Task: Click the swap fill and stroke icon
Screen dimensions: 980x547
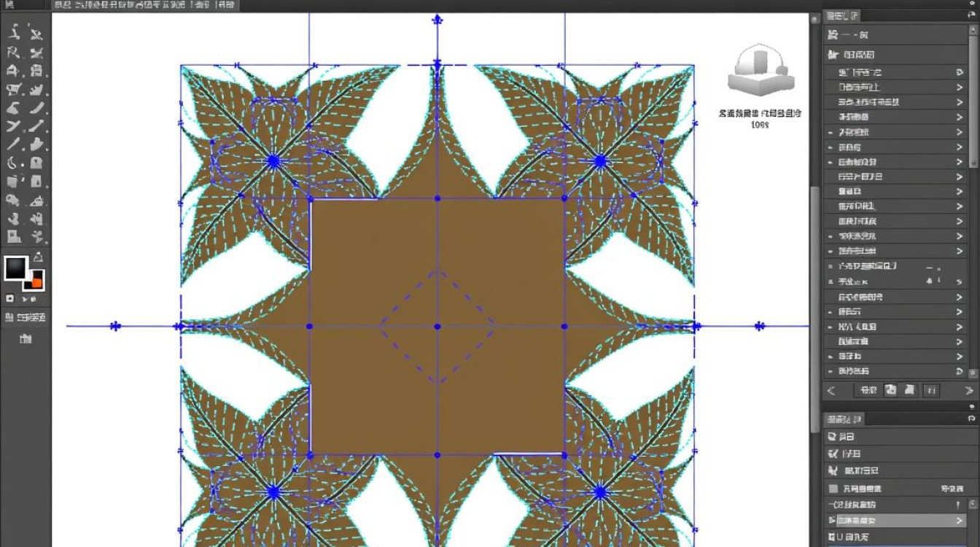Action: (x=38, y=257)
